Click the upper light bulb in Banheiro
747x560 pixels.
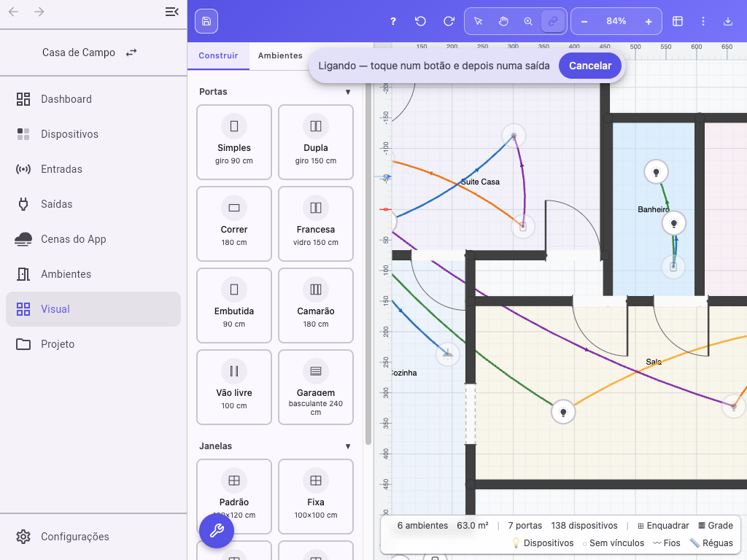[x=656, y=172]
